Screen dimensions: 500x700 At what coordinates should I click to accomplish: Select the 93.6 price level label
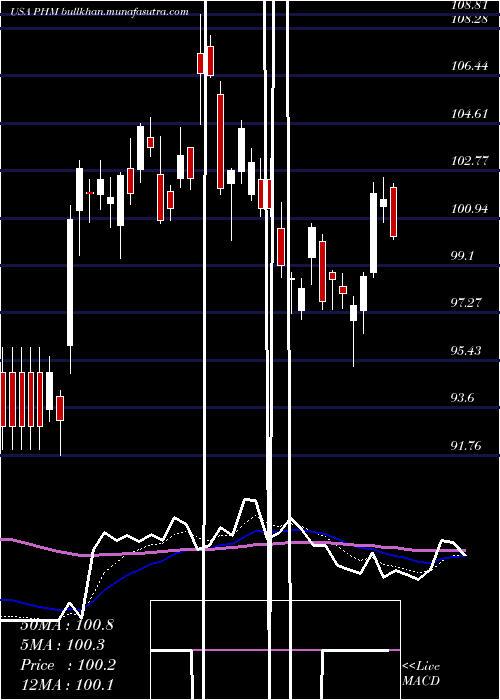(x=462, y=398)
